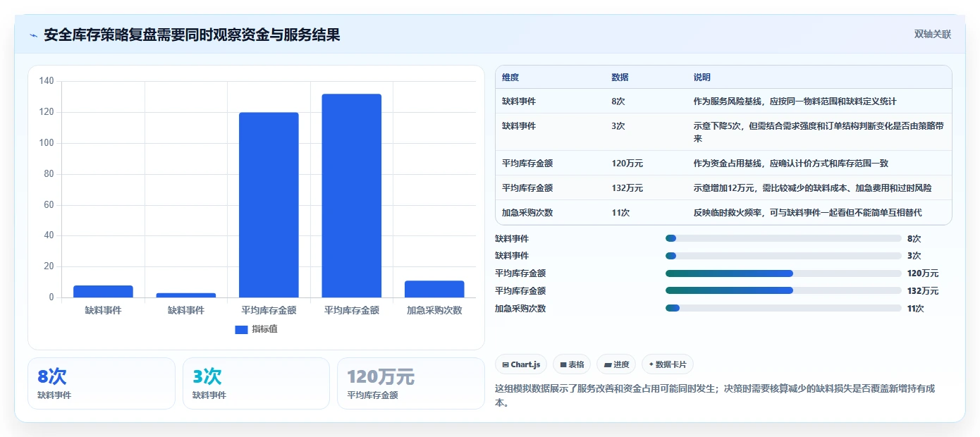Click the progress bar labeled 120万元

783,273
